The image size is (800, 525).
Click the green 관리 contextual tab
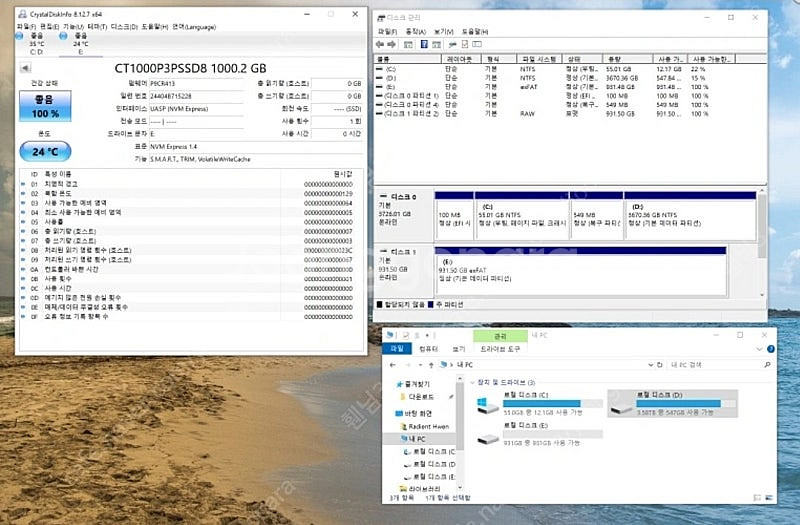(x=500, y=336)
